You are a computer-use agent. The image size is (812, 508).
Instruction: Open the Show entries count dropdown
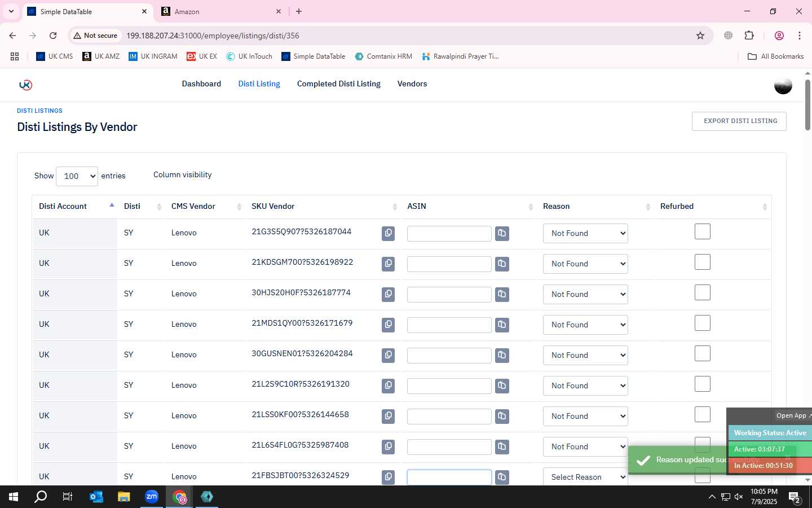click(77, 176)
